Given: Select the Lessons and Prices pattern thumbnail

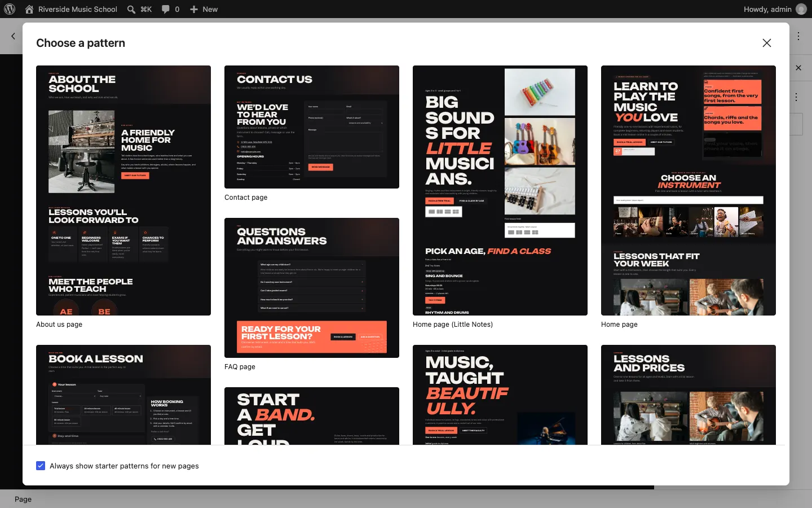Looking at the screenshot, I should (x=689, y=395).
